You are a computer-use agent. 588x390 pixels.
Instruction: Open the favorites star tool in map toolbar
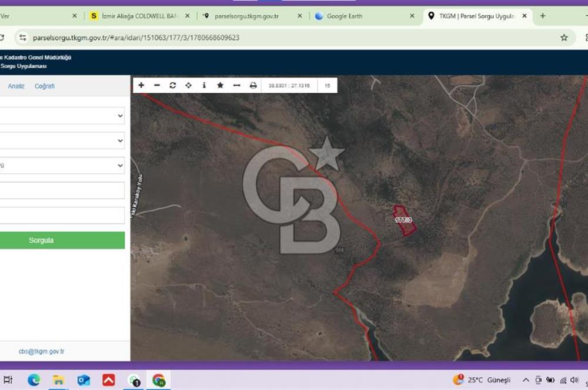[x=220, y=85]
